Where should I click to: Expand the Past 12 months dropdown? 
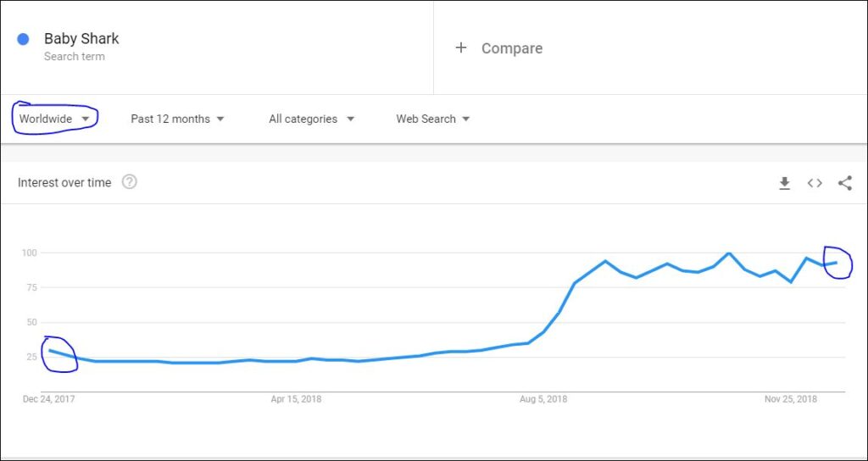[x=177, y=119]
